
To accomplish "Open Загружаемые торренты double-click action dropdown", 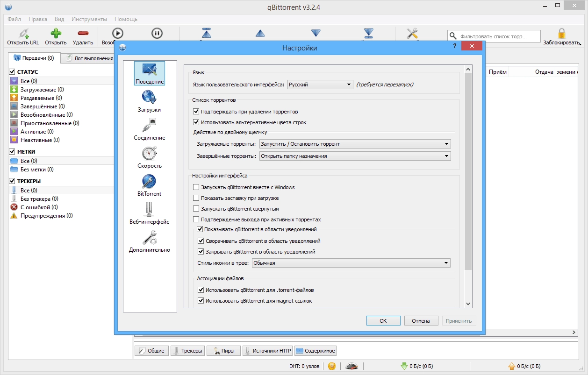I will click(355, 144).
